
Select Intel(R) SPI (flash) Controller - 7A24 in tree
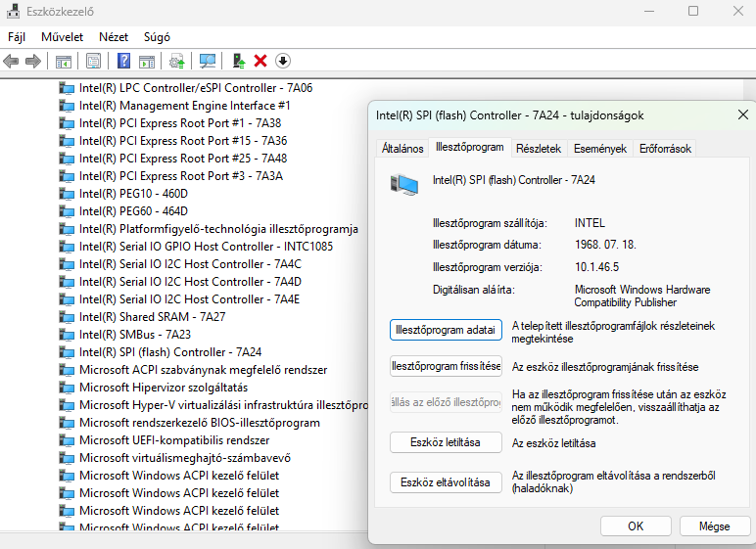(170, 352)
